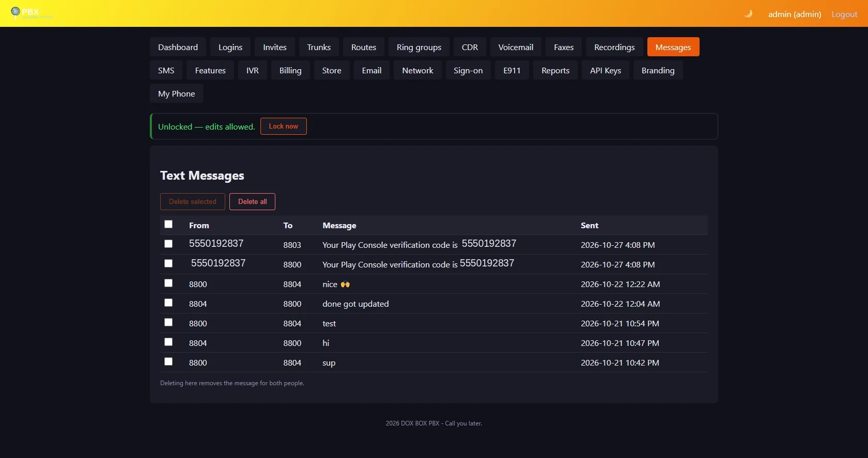This screenshot has height=458, width=868.
Task: Click the admin (admin) user label
Action: [x=795, y=14]
